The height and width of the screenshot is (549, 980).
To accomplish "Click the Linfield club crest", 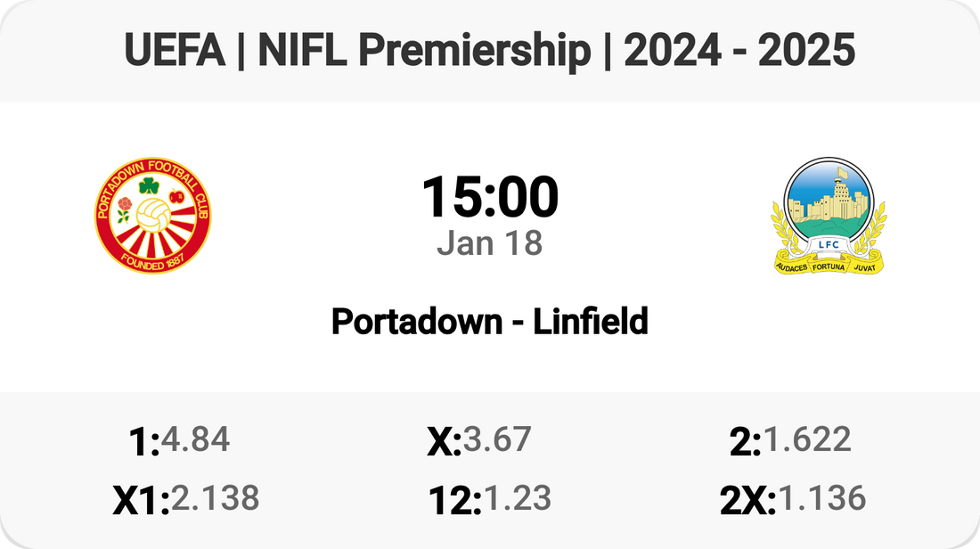I will click(828, 215).
